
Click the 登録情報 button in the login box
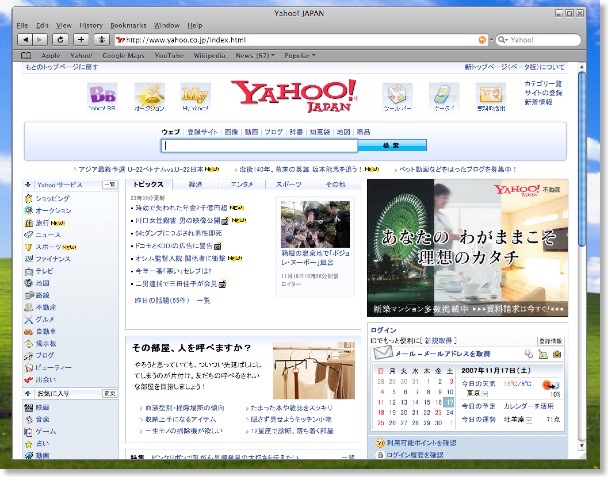[x=550, y=340]
